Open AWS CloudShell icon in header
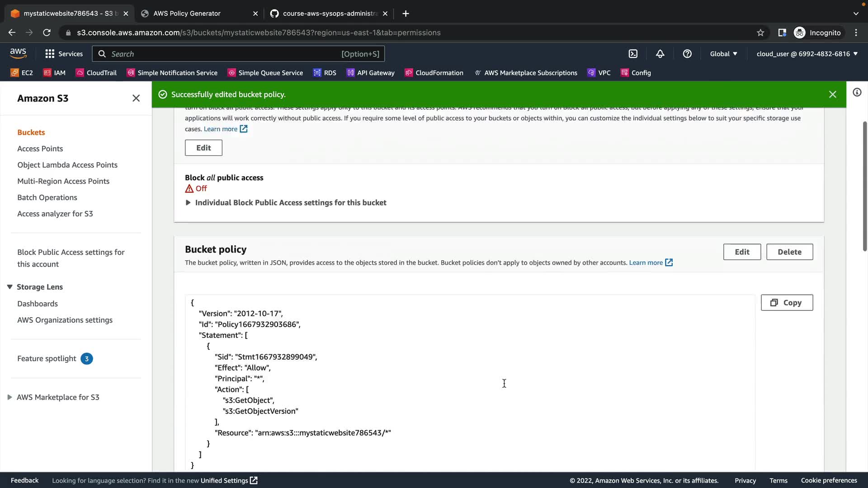This screenshot has width=868, height=488. (633, 54)
